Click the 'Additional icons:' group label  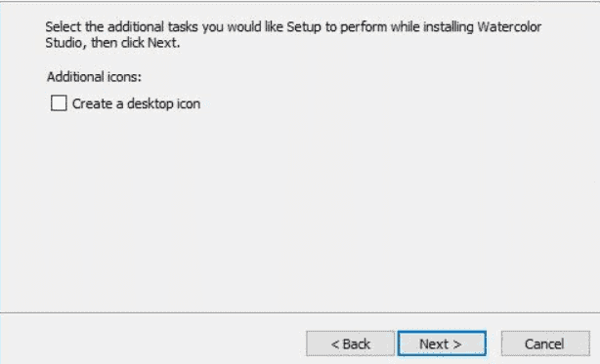94,77
